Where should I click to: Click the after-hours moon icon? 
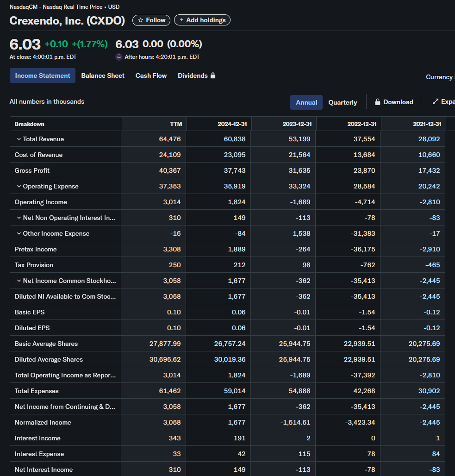119,57
